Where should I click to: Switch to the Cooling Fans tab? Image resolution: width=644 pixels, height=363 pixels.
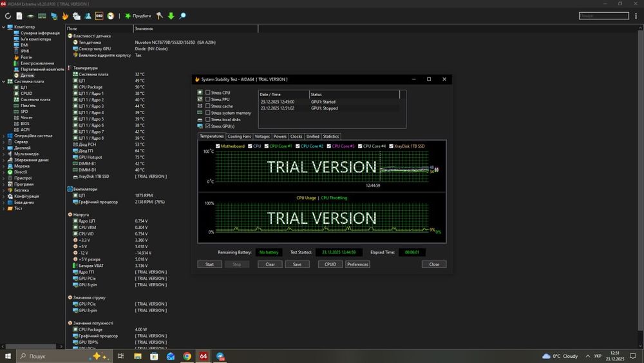coord(239,137)
